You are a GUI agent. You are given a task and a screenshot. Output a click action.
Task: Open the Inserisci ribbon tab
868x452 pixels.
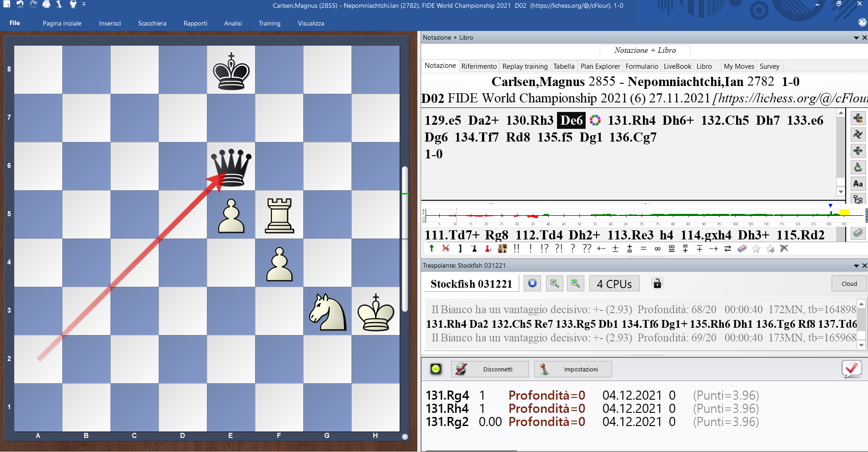[110, 23]
